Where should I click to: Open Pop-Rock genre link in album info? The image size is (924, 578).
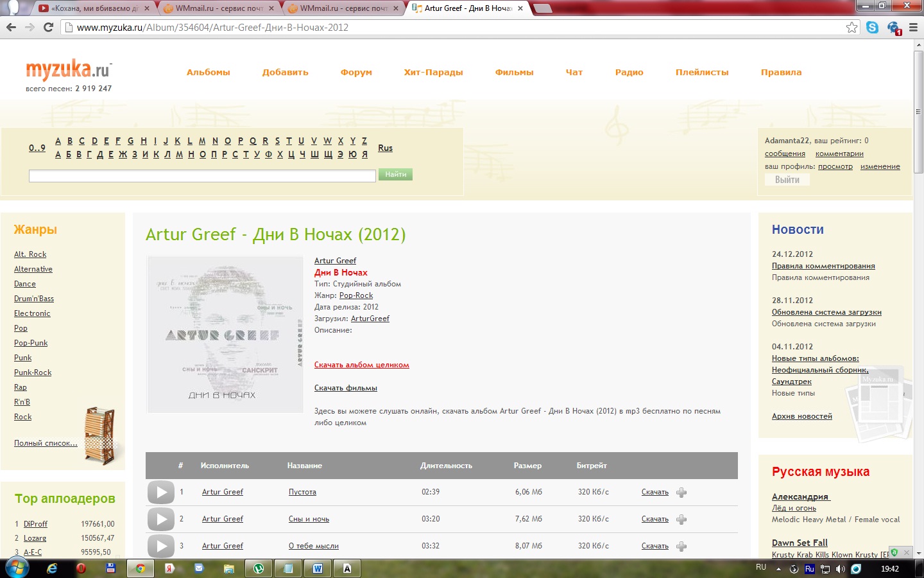(356, 295)
